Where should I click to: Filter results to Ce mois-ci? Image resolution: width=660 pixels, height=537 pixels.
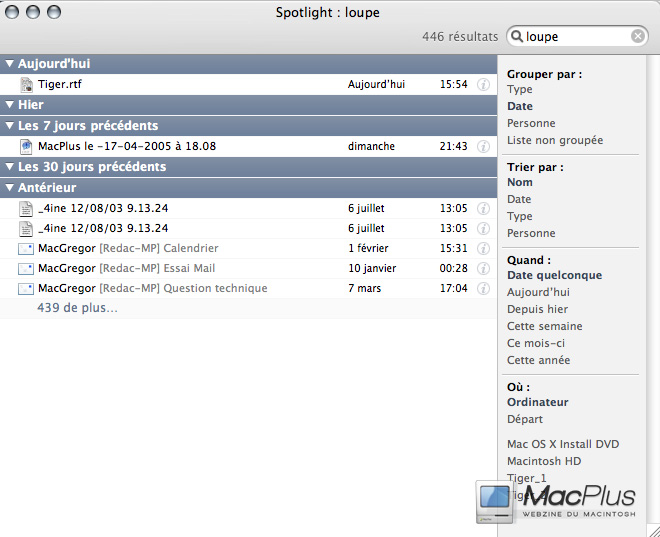pyautogui.click(x=536, y=343)
